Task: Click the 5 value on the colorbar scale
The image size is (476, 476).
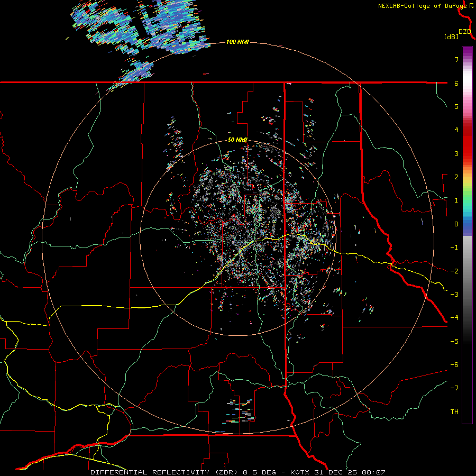Action: pyautogui.click(x=456, y=106)
